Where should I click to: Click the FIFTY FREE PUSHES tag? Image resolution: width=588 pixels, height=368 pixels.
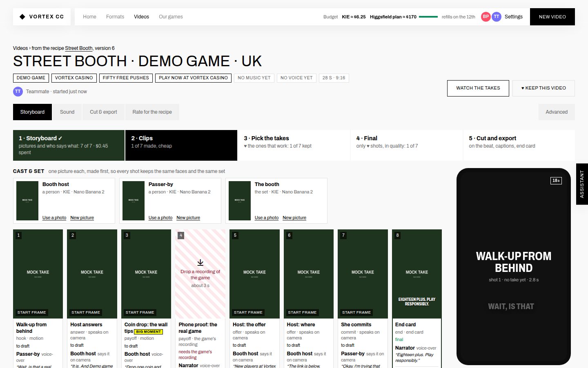(x=126, y=78)
